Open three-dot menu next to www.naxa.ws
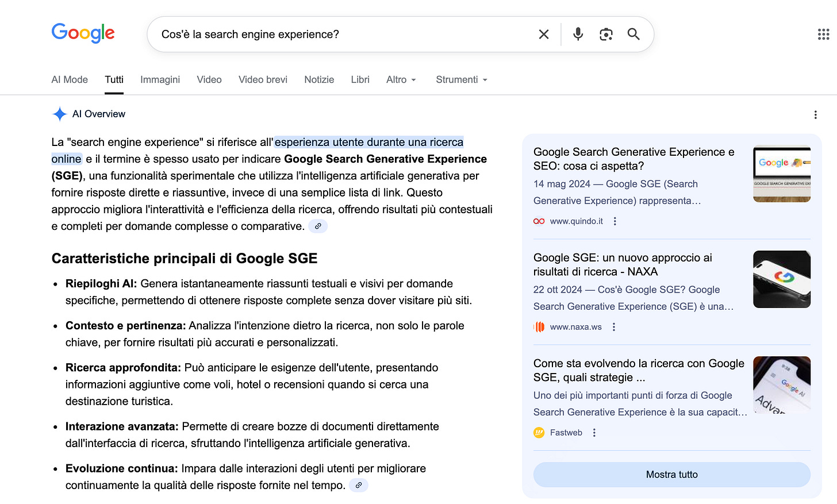This screenshot has width=837, height=504. [x=614, y=327]
